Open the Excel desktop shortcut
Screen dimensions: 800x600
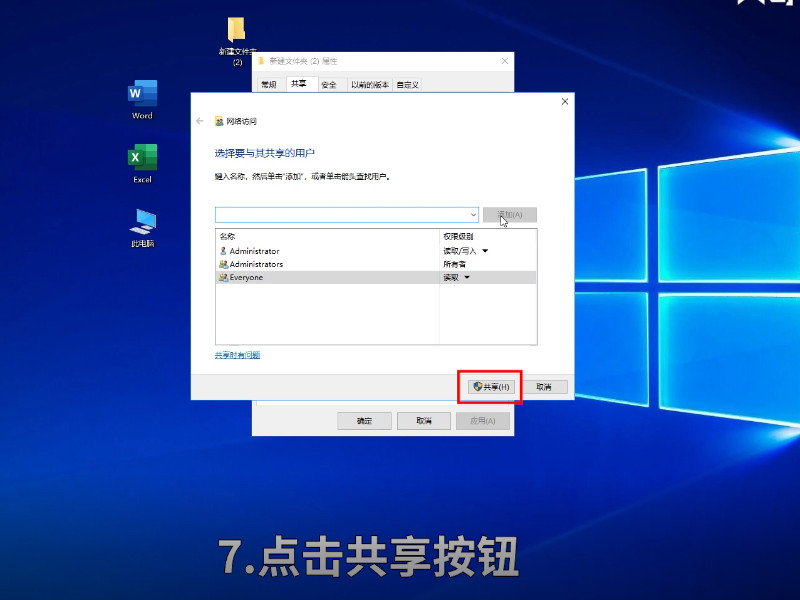[x=142, y=163]
